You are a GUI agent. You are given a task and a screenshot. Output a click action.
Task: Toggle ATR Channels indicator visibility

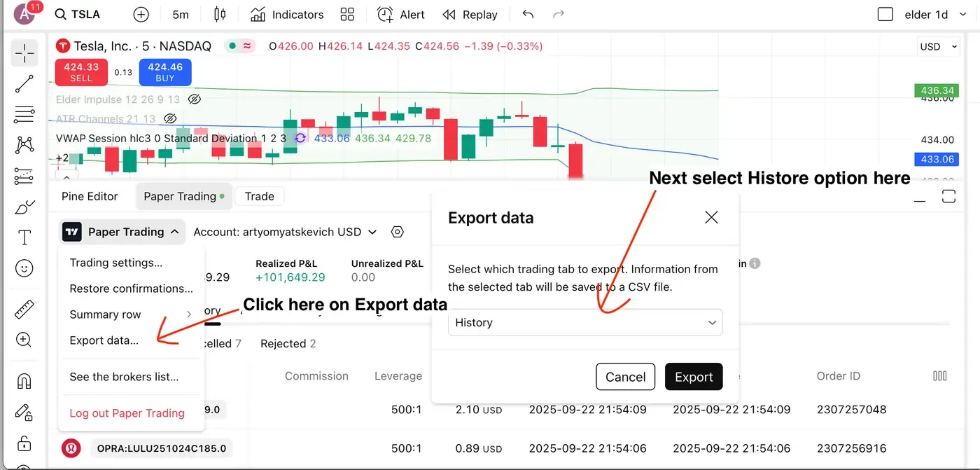[169, 119]
